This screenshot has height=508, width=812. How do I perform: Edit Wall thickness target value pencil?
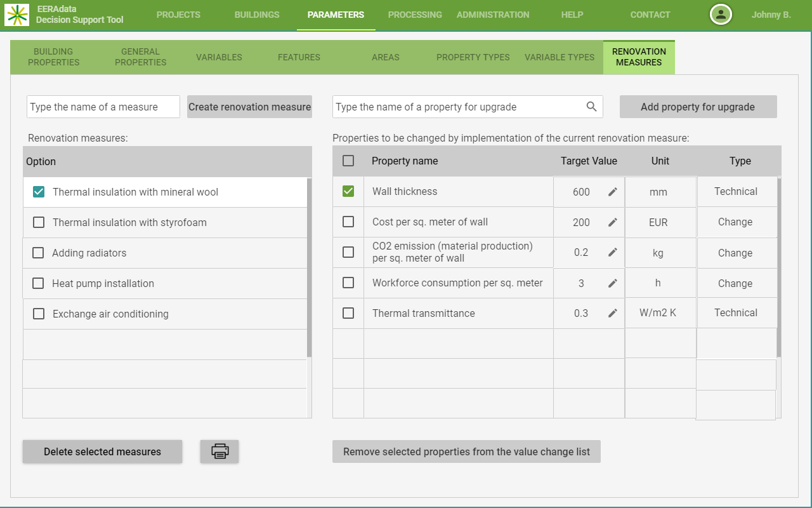pos(612,192)
